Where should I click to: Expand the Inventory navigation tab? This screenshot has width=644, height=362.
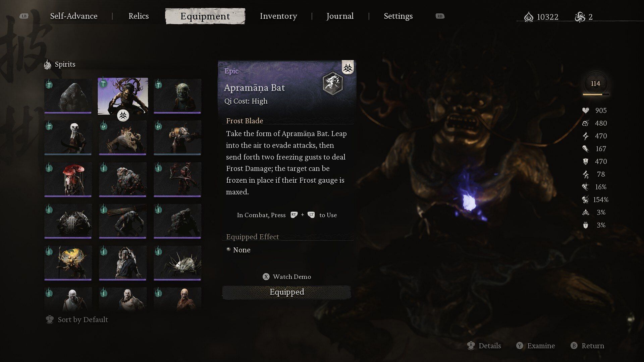pyautogui.click(x=278, y=15)
